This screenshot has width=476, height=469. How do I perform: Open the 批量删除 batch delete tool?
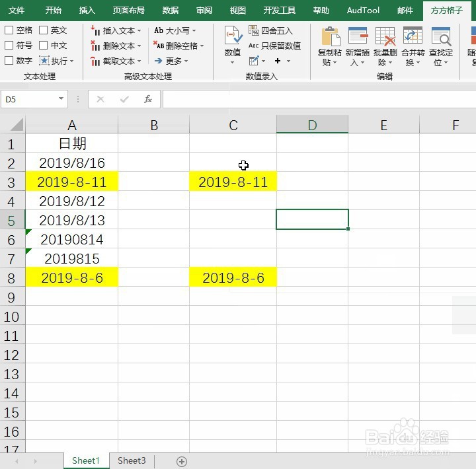click(385, 46)
